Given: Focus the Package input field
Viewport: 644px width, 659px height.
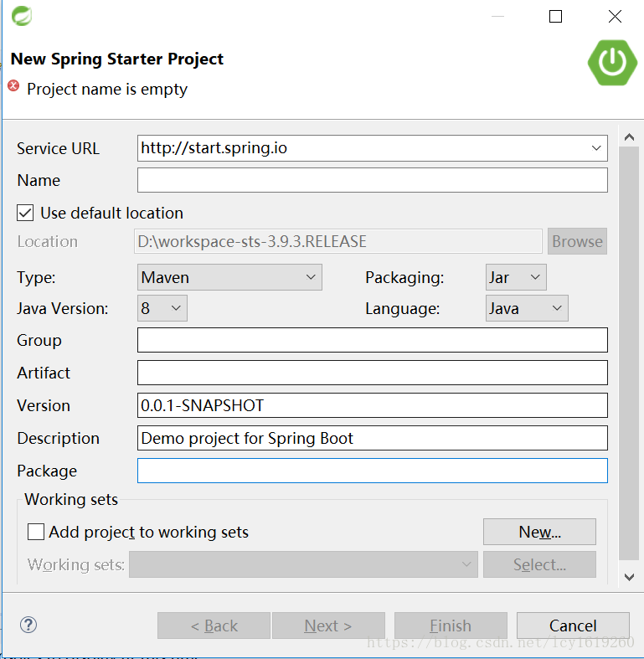Looking at the screenshot, I should (373, 471).
